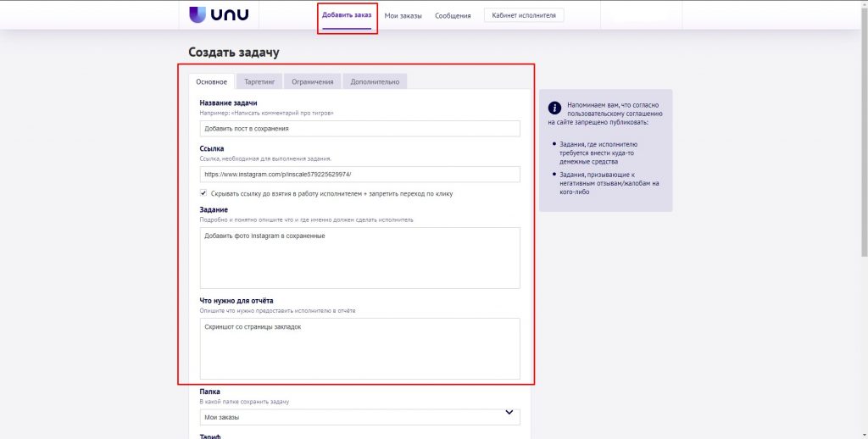Screen dimensions: 868x439
Task: Open the Мои заказы folder select box
Action: (x=356, y=417)
